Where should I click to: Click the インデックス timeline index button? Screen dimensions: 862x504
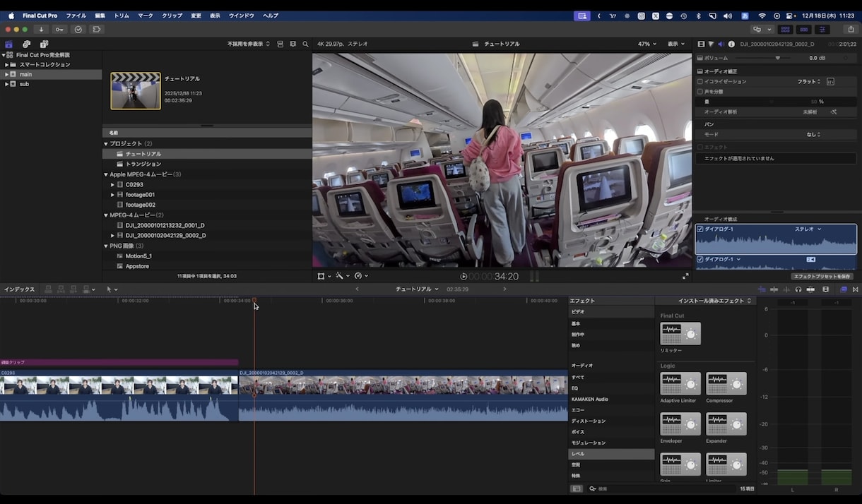(x=19, y=289)
